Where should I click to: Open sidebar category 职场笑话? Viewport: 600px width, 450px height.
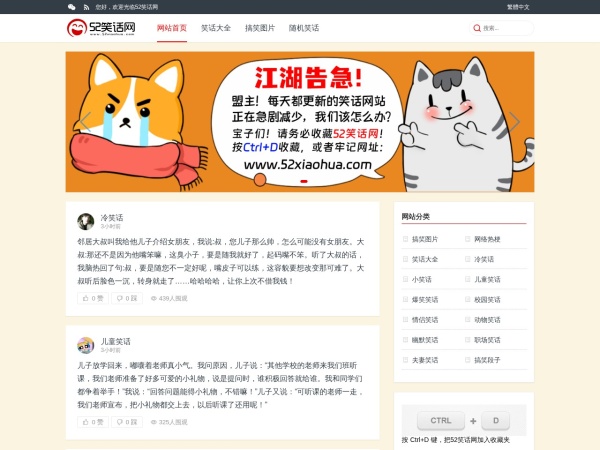click(487, 340)
